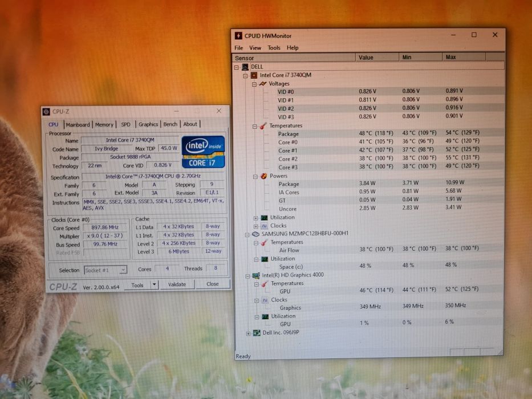Switch to the SPD tab in CPU-Z
532x399 pixels.
(x=126, y=124)
